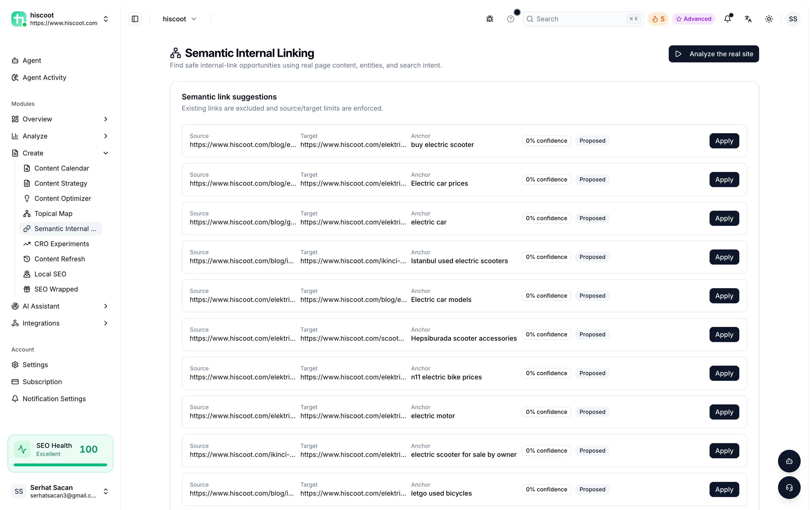
Task: Apply the 'letgo used bicycles' suggestion
Action: [x=724, y=489]
